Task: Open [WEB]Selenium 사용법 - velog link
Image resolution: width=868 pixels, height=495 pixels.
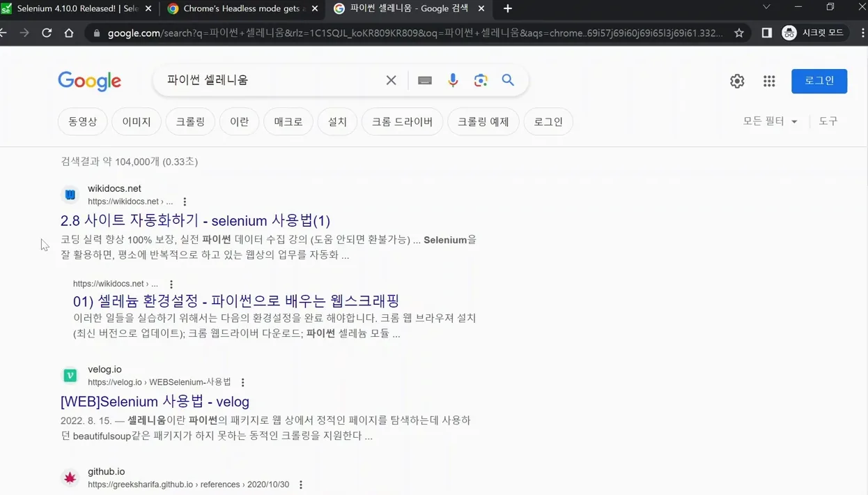Action: (155, 402)
